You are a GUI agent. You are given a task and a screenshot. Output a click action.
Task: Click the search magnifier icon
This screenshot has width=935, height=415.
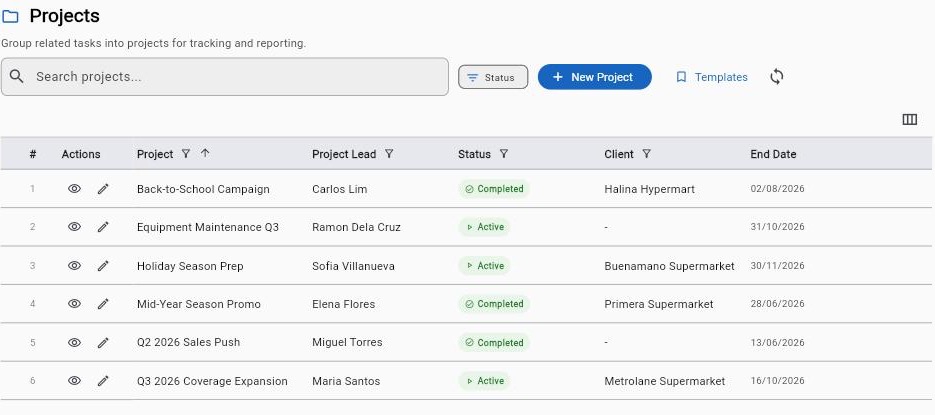pyautogui.click(x=17, y=76)
